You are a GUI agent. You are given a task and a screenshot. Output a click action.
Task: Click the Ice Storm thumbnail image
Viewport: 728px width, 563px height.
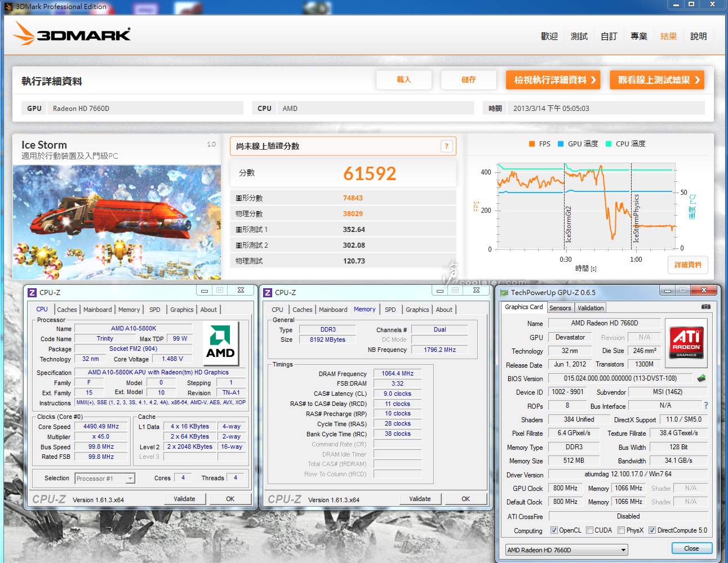(x=117, y=222)
